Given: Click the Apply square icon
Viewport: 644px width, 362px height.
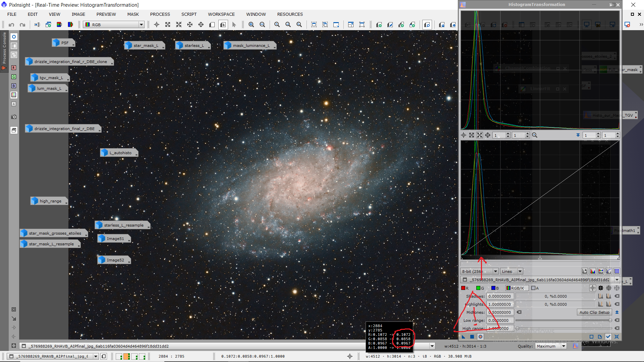Looking at the screenshot, I should 472,337.
